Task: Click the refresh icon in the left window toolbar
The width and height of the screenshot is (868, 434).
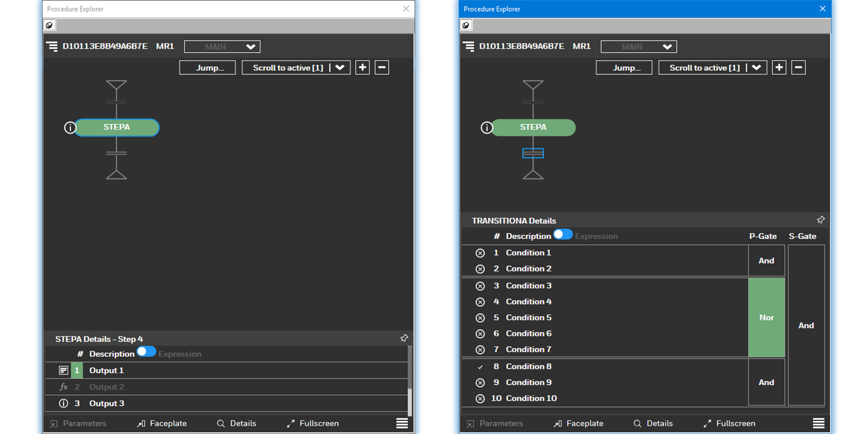Action: tap(49, 25)
